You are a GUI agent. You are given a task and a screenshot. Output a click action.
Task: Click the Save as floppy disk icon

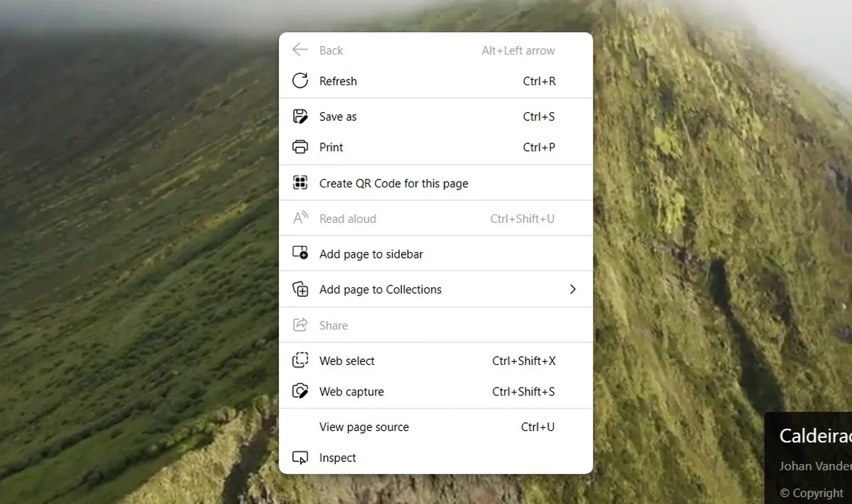coord(300,116)
